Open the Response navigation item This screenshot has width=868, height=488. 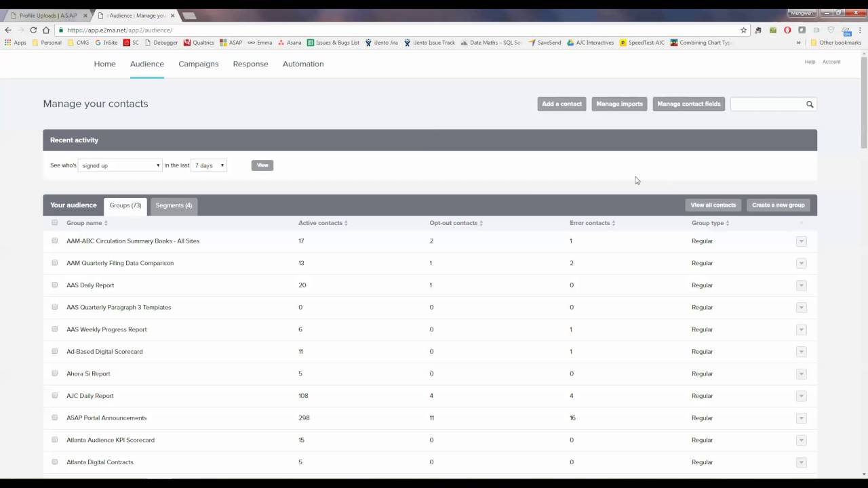250,64
